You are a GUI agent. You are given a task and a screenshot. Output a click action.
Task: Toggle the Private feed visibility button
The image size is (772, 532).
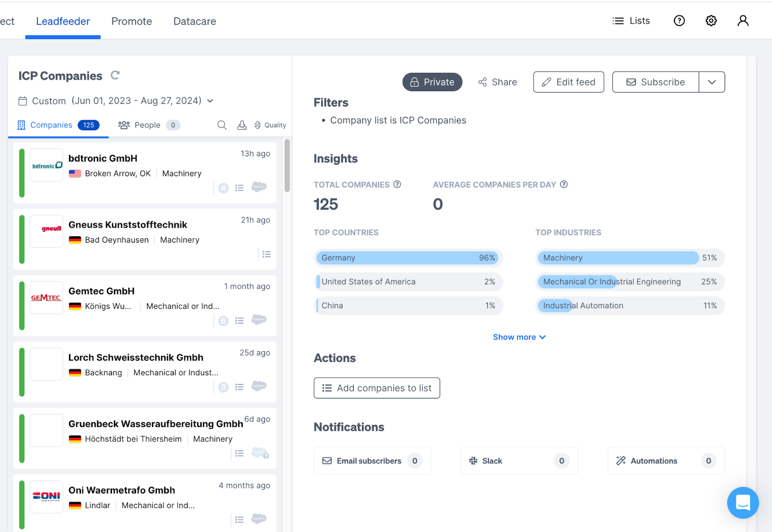pos(432,82)
